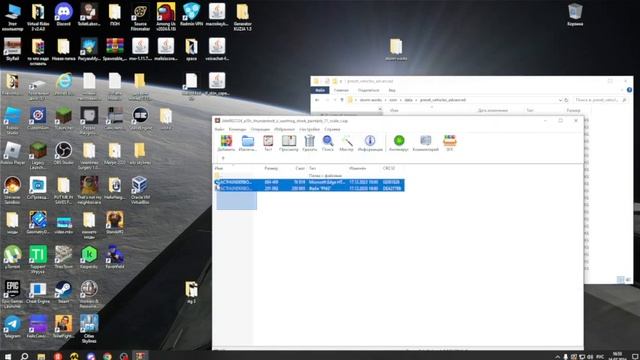
Task: Open the Cities Skylines desktop shortcut
Action: (x=89, y=329)
